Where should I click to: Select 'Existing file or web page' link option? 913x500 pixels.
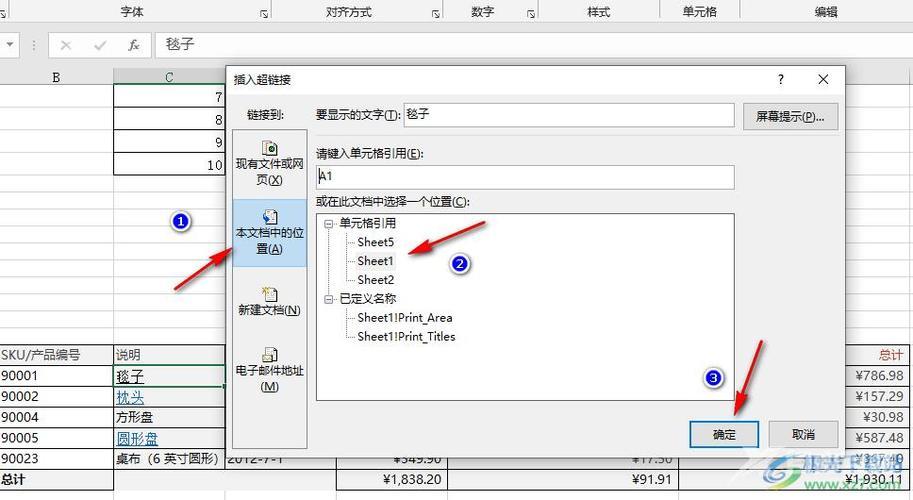(x=269, y=164)
